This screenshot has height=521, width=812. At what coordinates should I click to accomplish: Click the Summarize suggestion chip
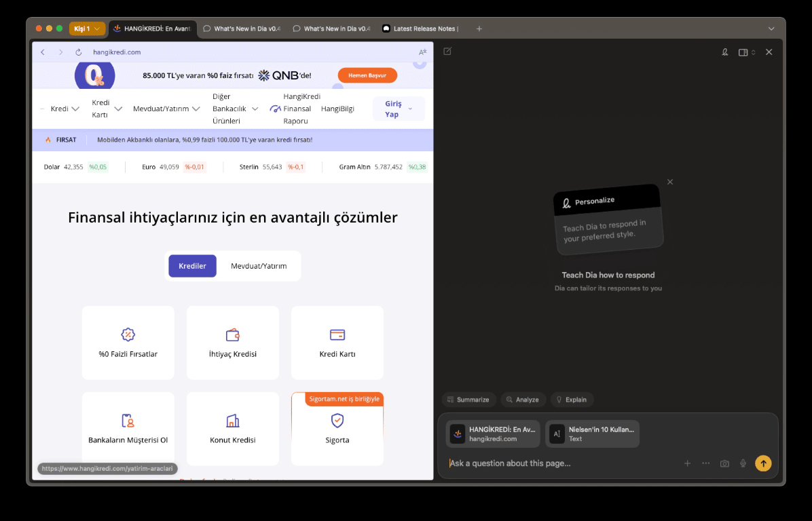point(468,400)
